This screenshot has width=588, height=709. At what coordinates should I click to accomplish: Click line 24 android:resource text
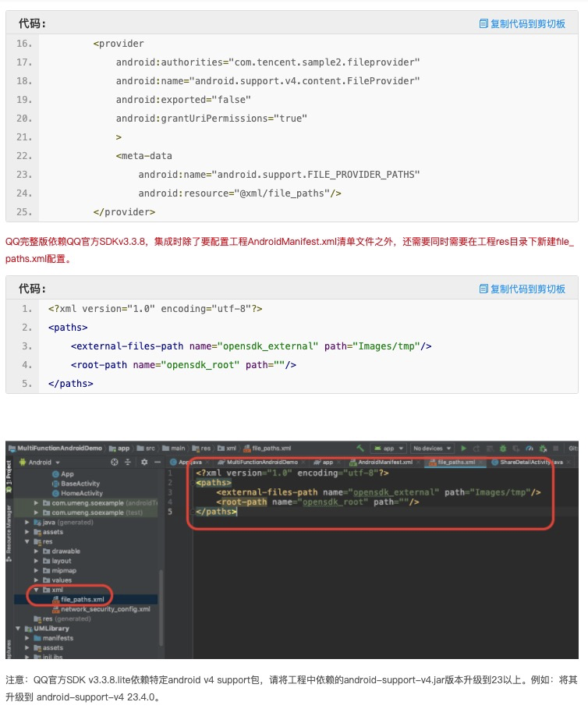(x=239, y=193)
